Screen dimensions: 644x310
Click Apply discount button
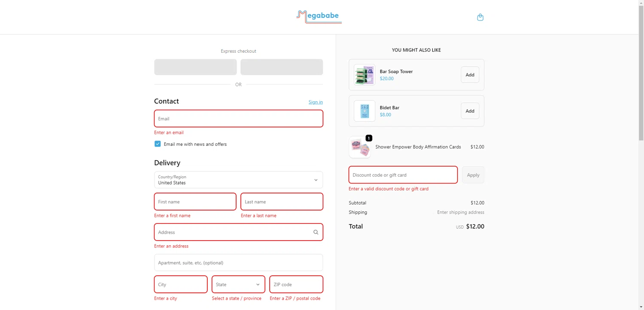click(x=473, y=175)
